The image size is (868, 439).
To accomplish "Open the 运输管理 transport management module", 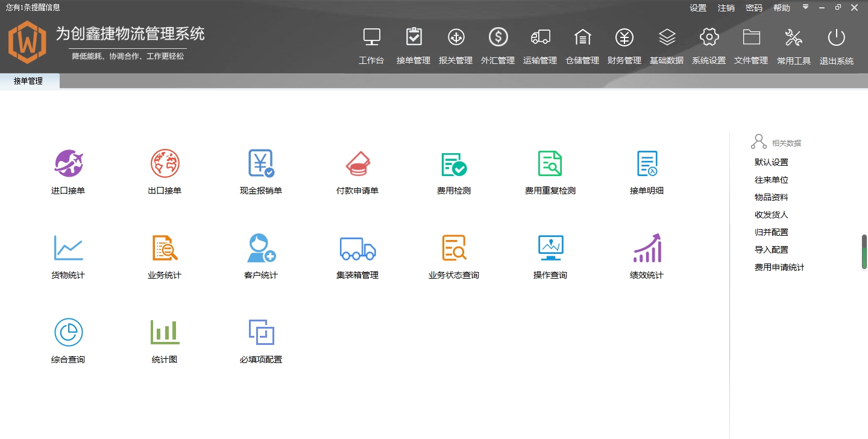I will (540, 44).
